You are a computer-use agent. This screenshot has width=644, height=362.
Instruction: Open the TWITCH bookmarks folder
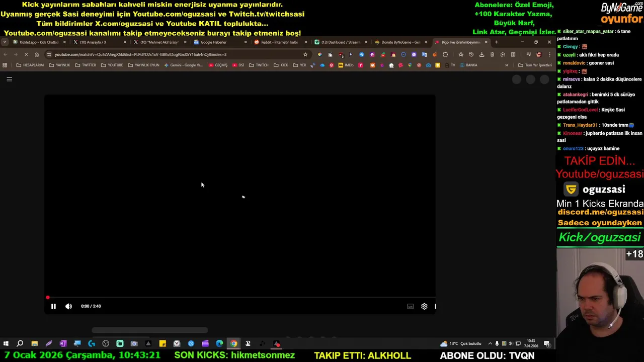259,65
